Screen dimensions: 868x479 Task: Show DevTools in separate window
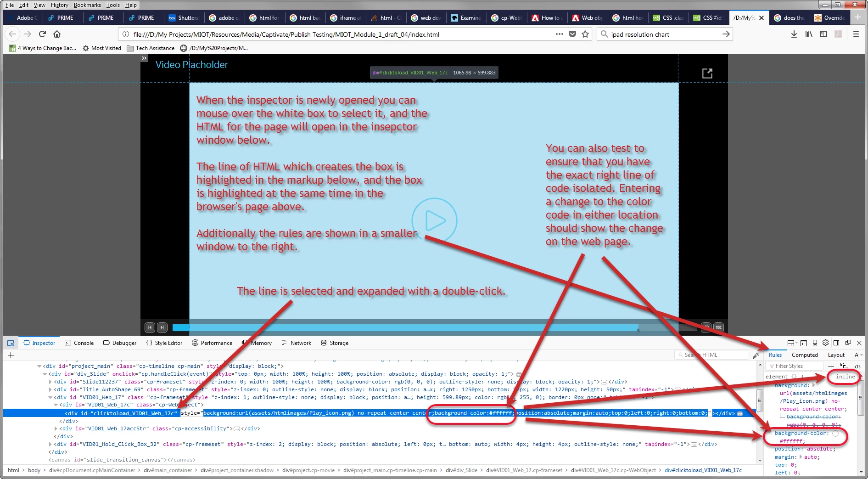click(848, 343)
